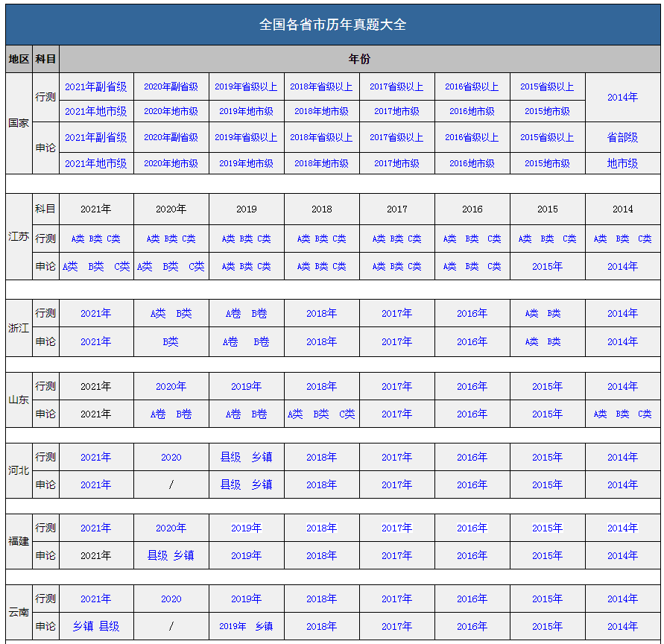Click 山东 申论 2014 A类
Viewport: 664px width, 644px height.
[600, 414]
